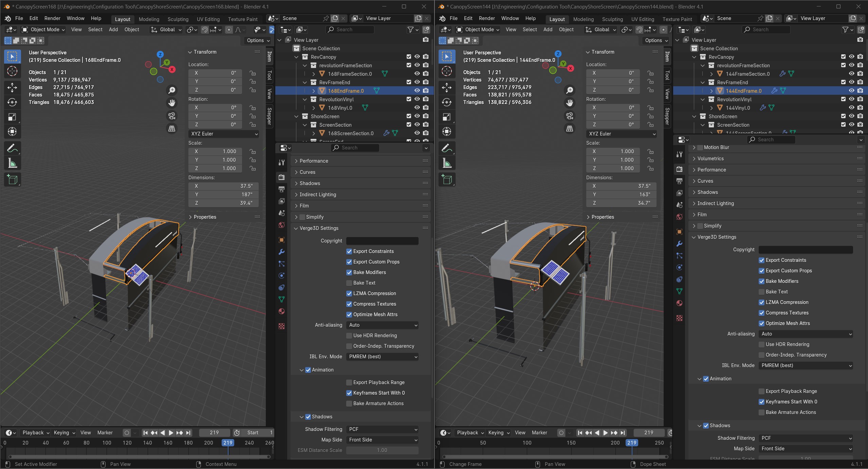This screenshot has height=469, width=868.
Task: Open XYZ Euler rotation mode dropdown in left window
Action: coord(224,134)
